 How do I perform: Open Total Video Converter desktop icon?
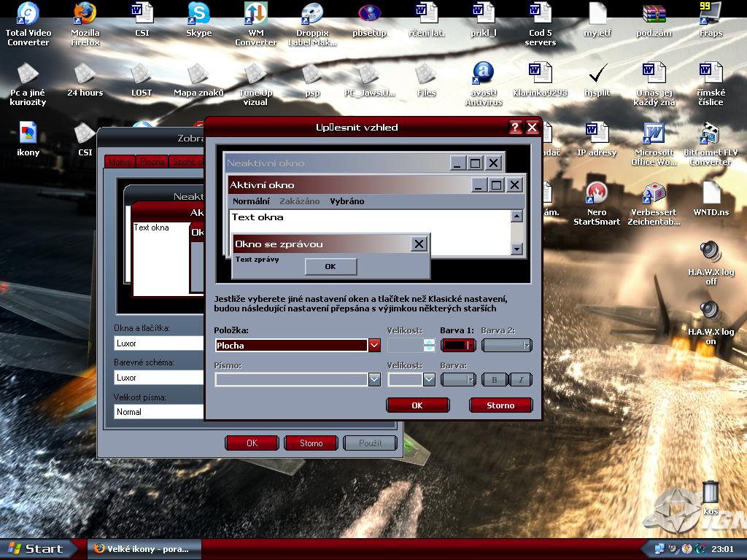tap(28, 15)
